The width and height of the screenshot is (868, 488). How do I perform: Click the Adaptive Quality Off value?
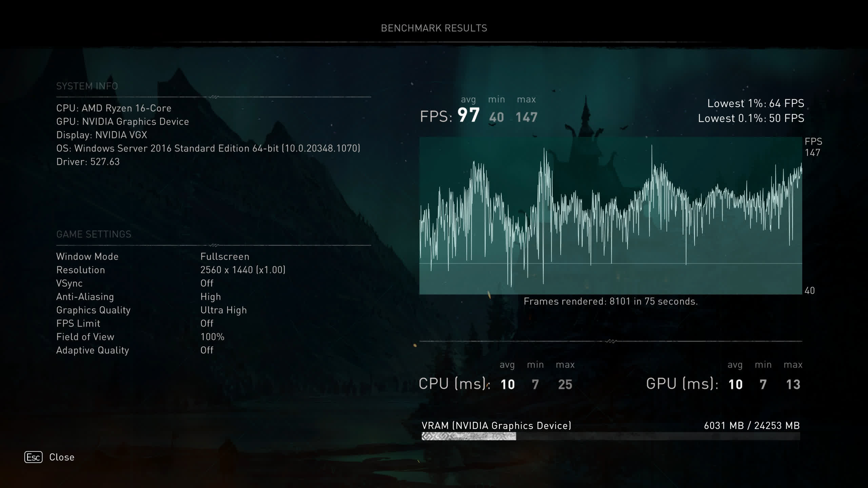click(x=207, y=350)
